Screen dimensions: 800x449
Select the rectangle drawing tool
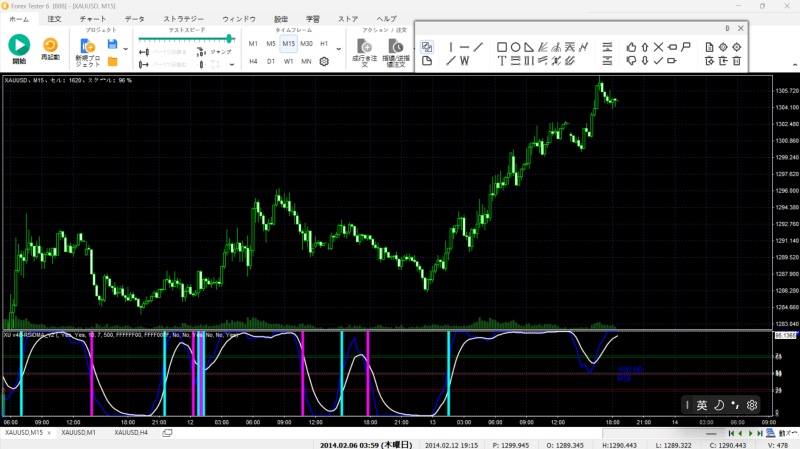(x=502, y=46)
